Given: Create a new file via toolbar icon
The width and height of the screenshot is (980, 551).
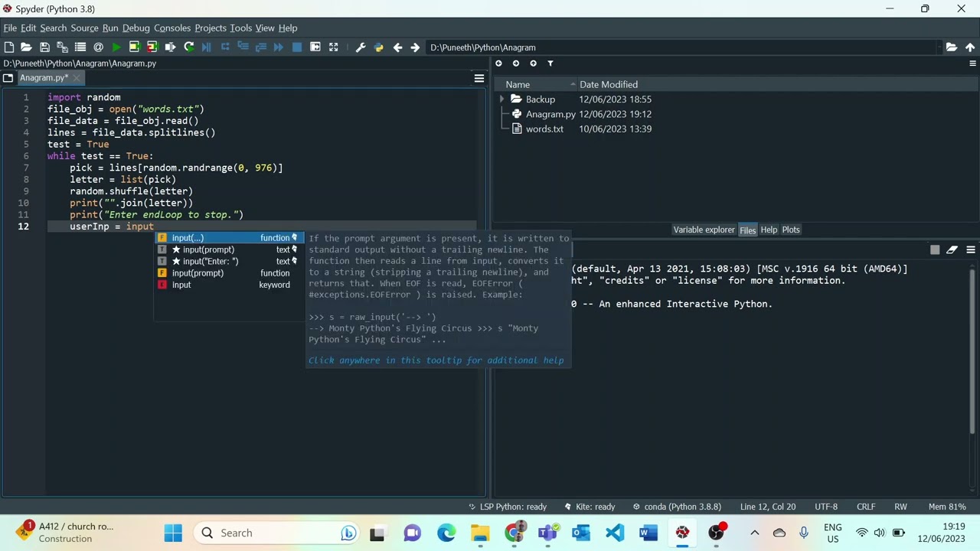Looking at the screenshot, I should [9, 47].
